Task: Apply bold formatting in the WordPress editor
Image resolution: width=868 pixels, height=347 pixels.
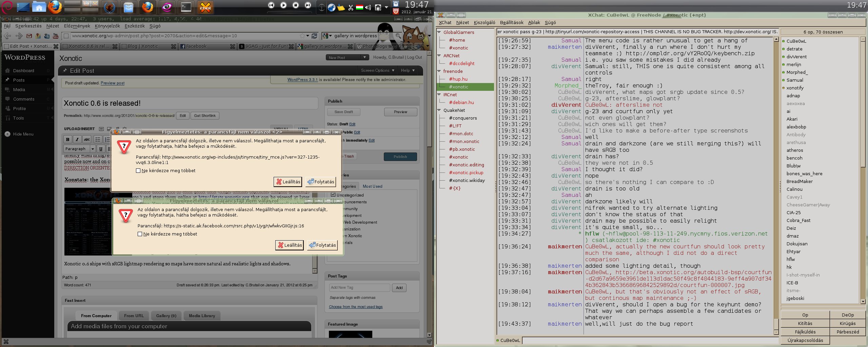Action: click(x=67, y=139)
